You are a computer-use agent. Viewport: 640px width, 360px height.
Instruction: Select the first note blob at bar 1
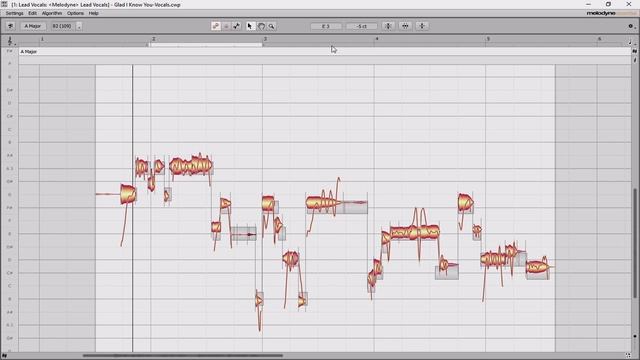pyautogui.click(x=128, y=194)
